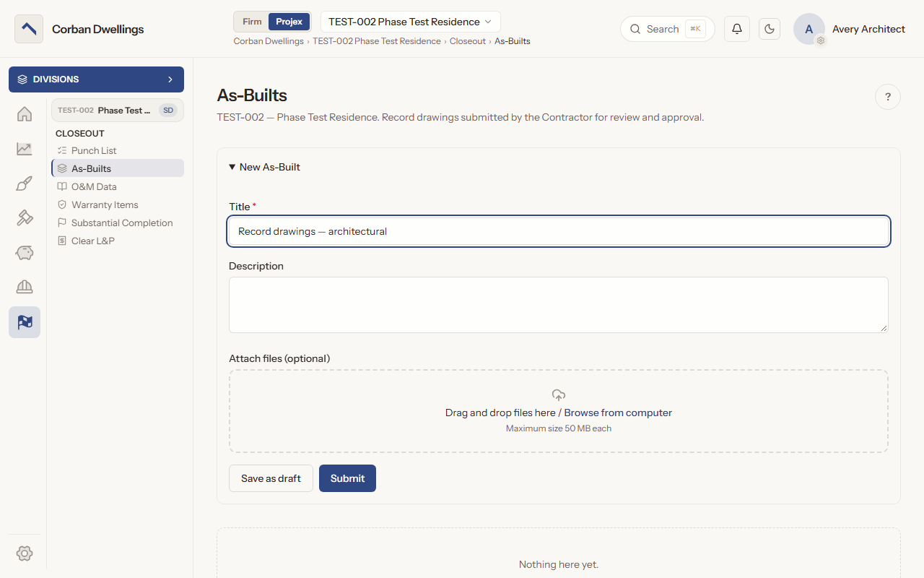
Task: Select the TEST-002 Phase Test project chip in the sidebar
Action: tap(118, 111)
